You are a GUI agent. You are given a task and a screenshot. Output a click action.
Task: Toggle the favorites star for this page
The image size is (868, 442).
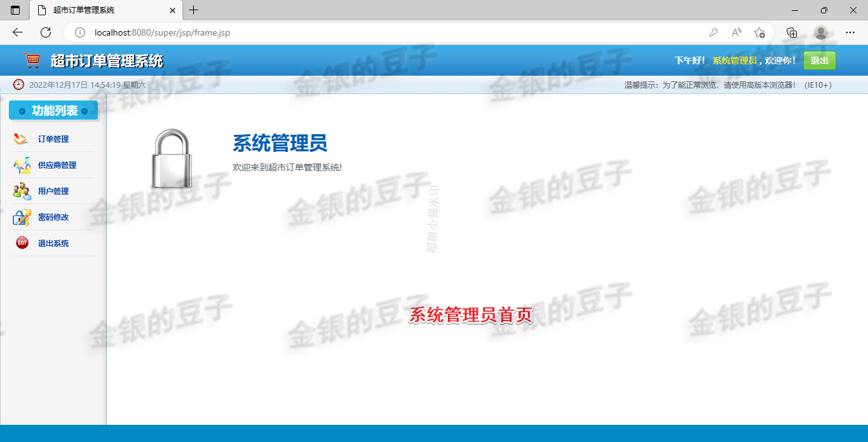760,32
